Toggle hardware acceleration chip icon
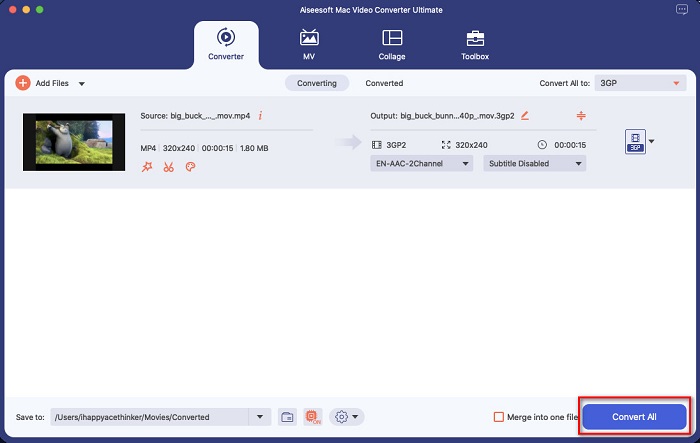700x443 pixels. tap(313, 417)
